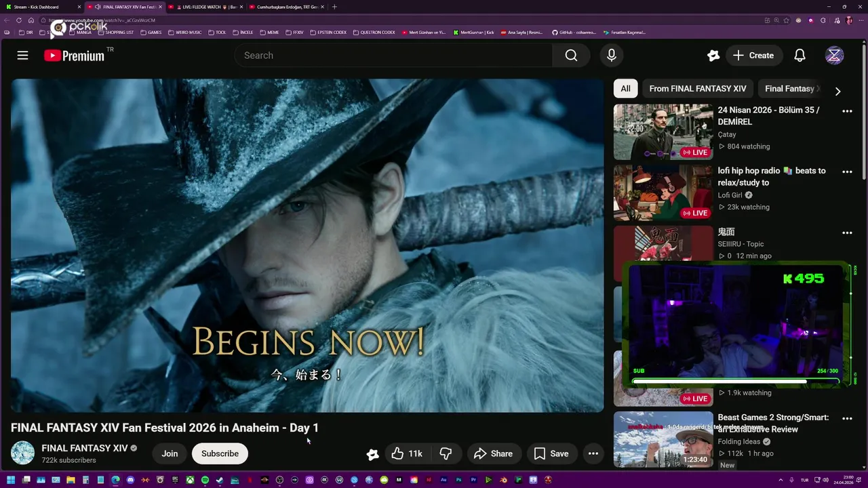This screenshot has height=488, width=868.
Task: Open options for the Beast Games video
Action: click(847, 418)
